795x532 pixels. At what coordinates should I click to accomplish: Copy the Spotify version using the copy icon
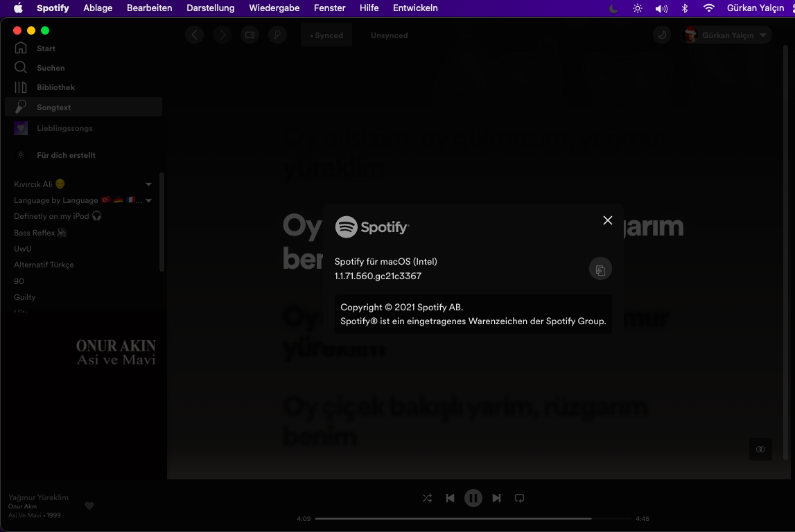point(600,269)
